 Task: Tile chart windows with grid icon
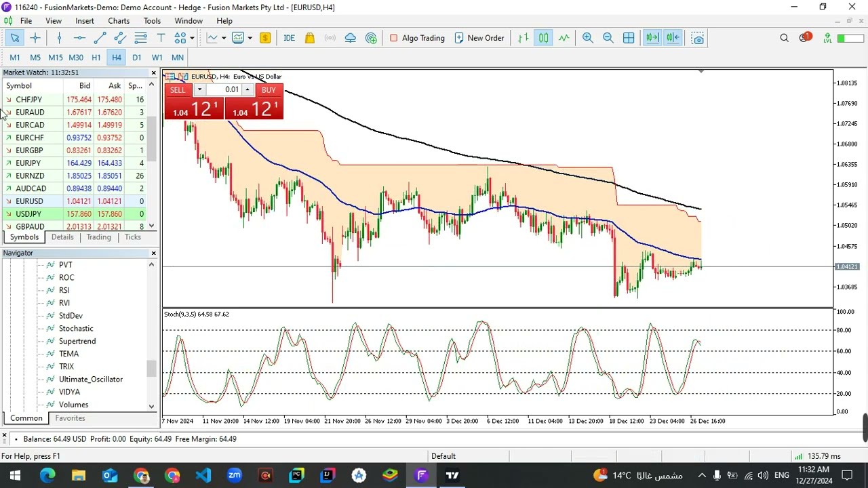click(x=629, y=38)
